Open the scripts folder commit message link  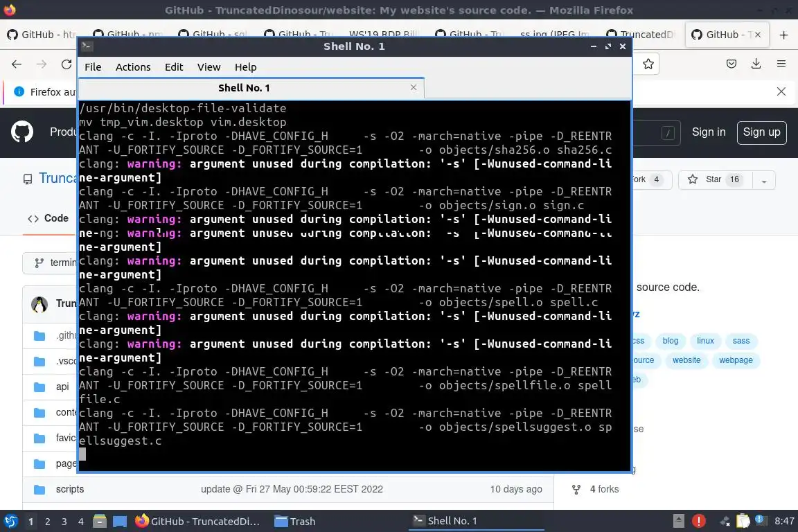click(x=292, y=489)
